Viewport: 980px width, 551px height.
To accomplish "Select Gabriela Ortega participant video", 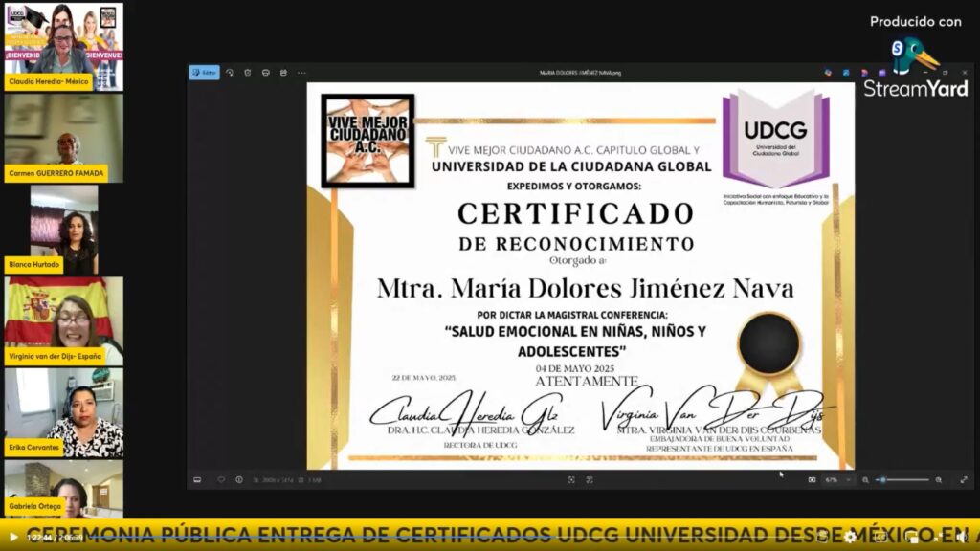I will [64, 489].
